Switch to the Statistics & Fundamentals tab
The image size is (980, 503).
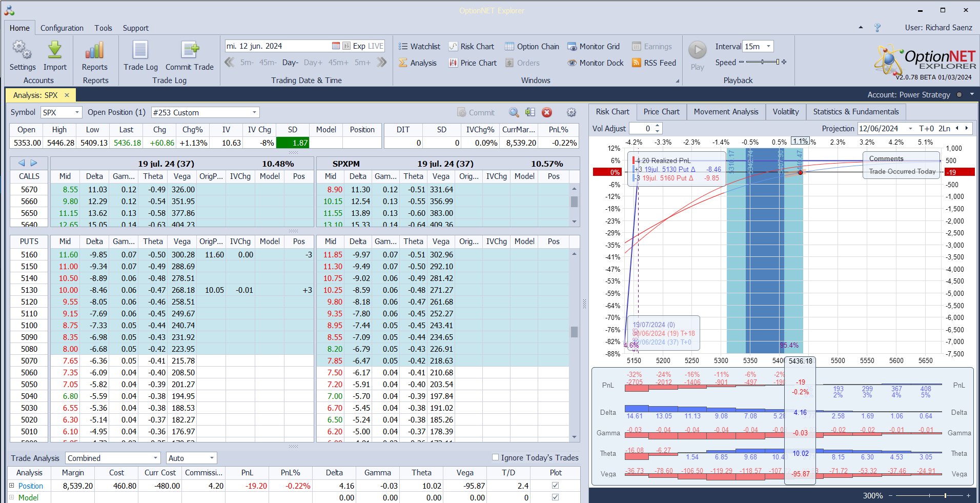(x=855, y=112)
